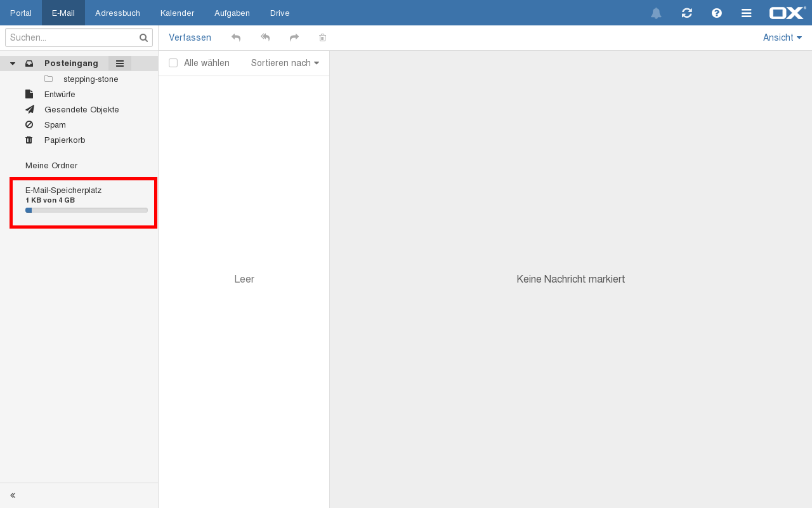Click the E-Mail storage usage bar
812x508 pixels.
(x=86, y=210)
